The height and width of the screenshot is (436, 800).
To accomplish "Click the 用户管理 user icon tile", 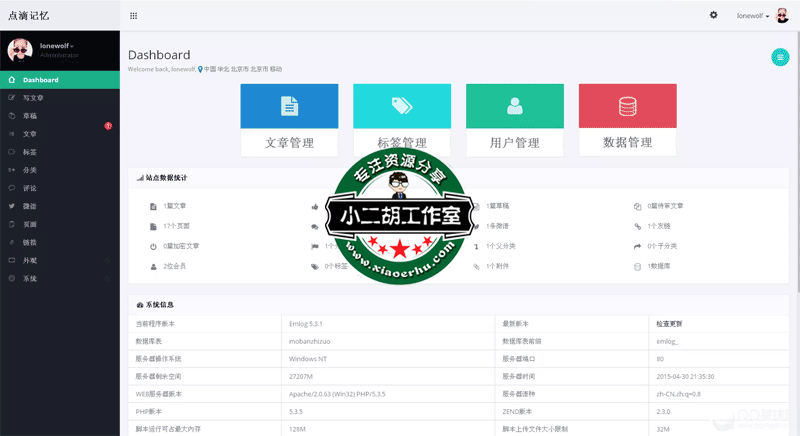I will [514, 106].
